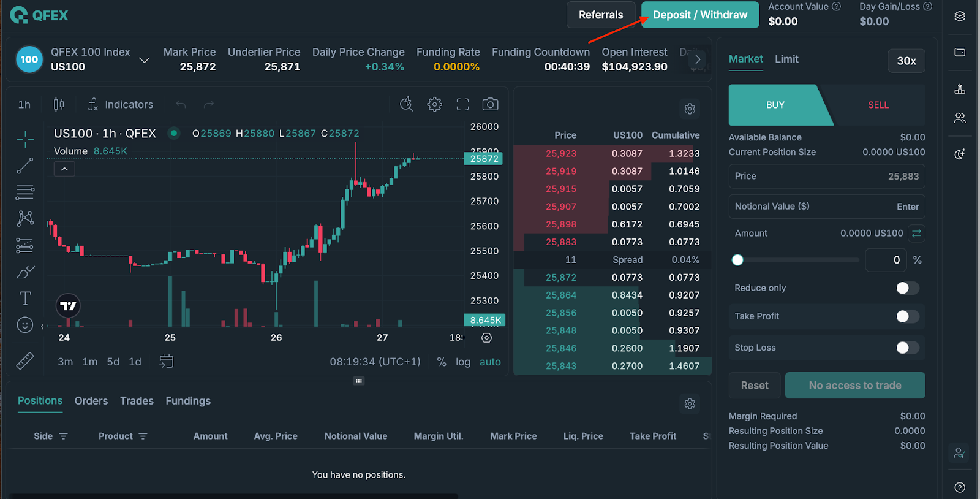
Task: Swap amount unit with arrows icon
Action: click(x=916, y=233)
